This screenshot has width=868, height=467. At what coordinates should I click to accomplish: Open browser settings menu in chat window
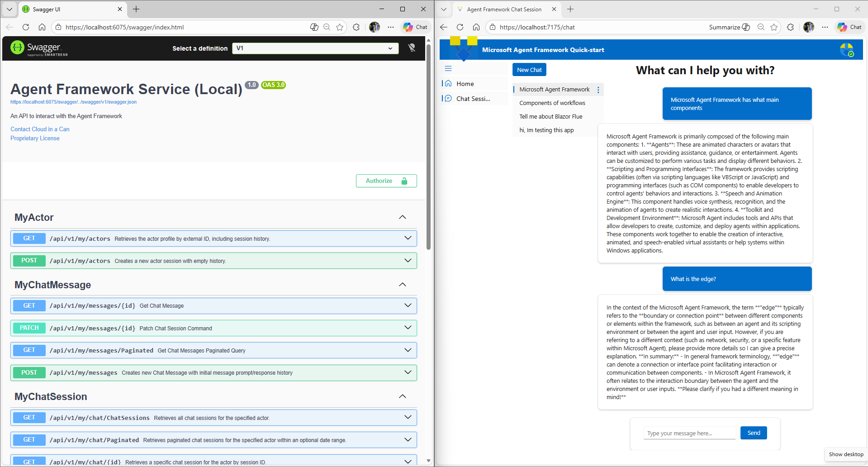pyautogui.click(x=825, y=27)
